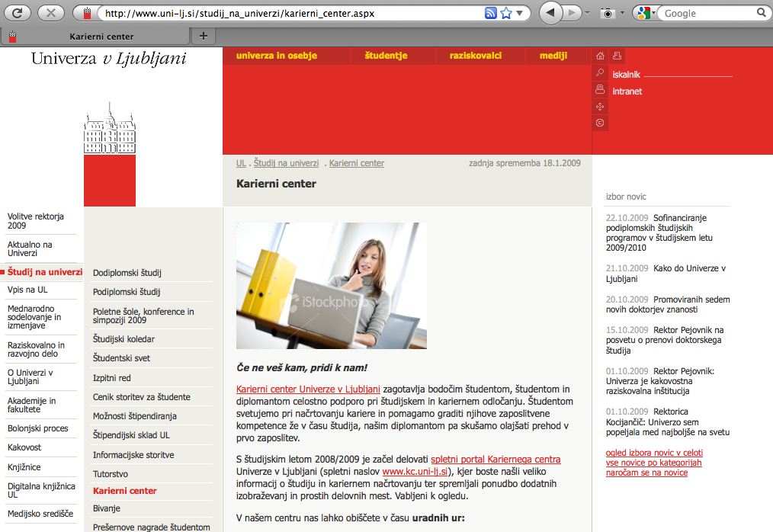Open the URL bar history dropdown arrow

click(520, 13)
